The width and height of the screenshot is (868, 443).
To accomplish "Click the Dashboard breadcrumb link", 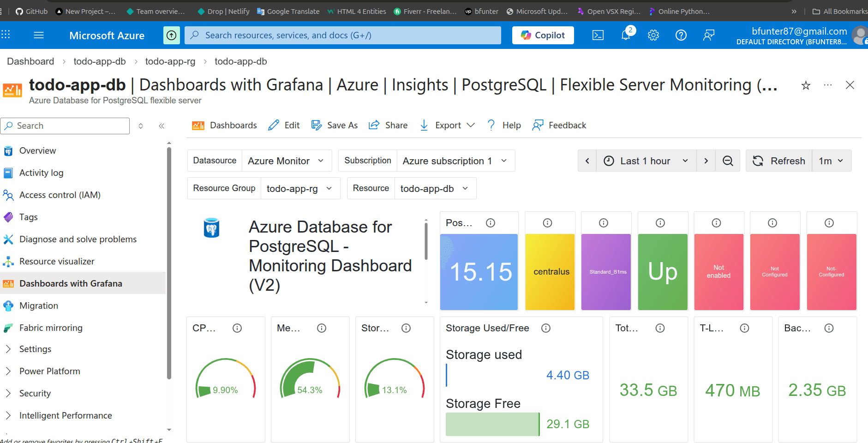I will point(30,61).
